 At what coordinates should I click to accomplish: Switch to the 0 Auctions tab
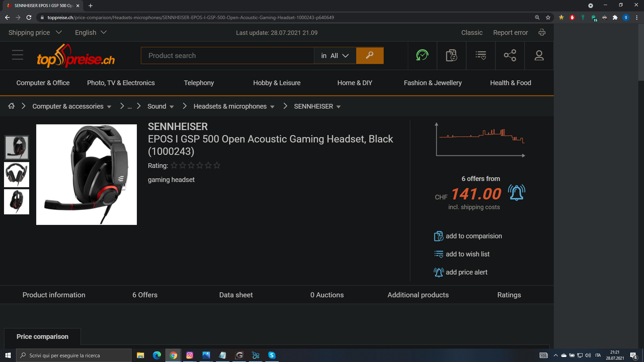(x=327, y=295)
